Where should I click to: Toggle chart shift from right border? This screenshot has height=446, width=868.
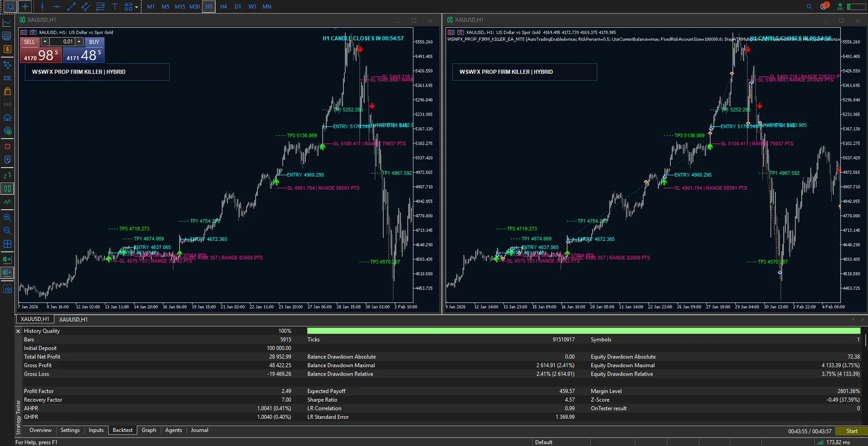7,272
